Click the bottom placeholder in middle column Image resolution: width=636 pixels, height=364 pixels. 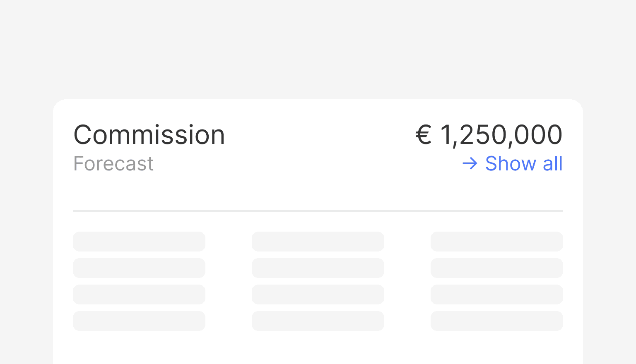tap(318, 321)
